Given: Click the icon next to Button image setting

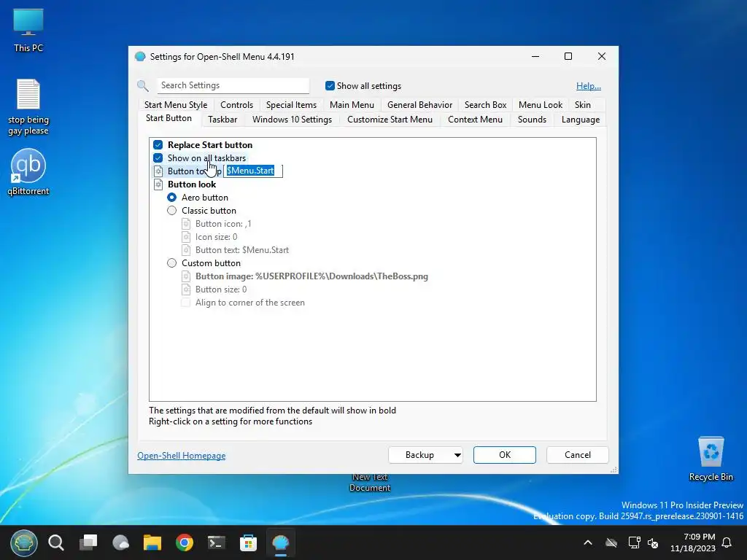Looking at the screenshot, I should [186, 276].
